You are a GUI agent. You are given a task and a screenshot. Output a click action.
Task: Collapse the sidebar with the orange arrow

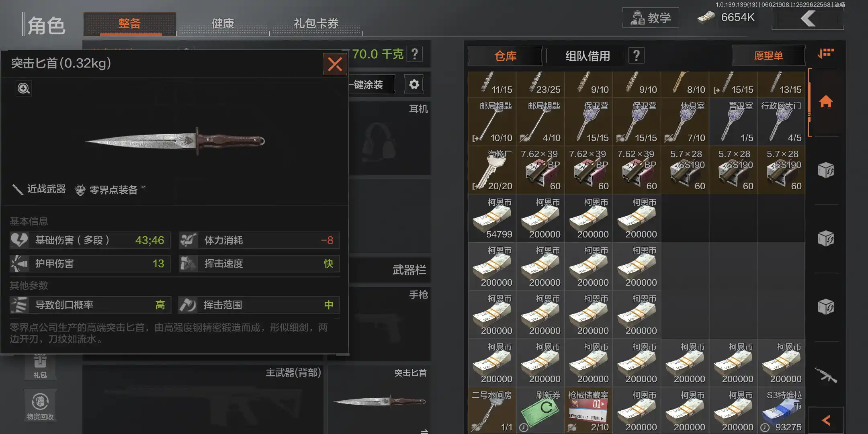click(x=826, y=420)
